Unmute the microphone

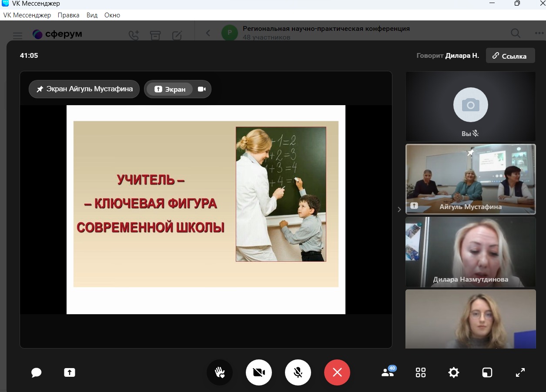click(298, 372)
